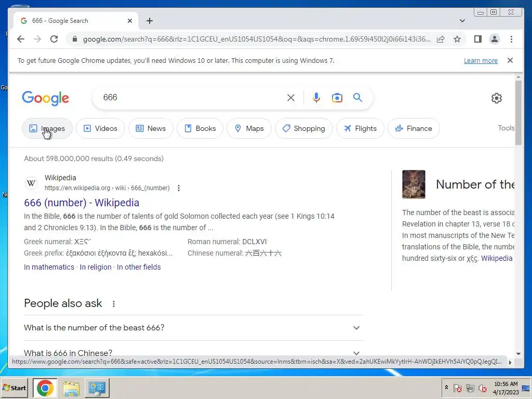Image resolution: width=532 pixels, height=399 pixels.
Task: Open Google quick settings gear
Action: (x=496, y=98)
